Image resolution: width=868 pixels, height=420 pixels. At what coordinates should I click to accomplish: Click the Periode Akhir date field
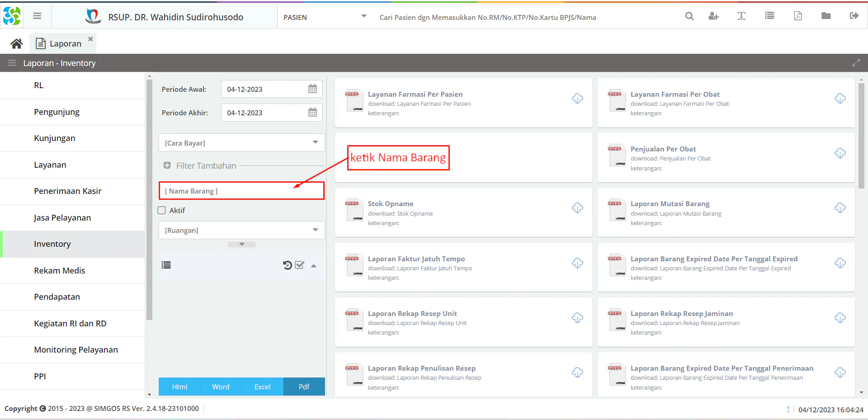[x=271, y=113]
